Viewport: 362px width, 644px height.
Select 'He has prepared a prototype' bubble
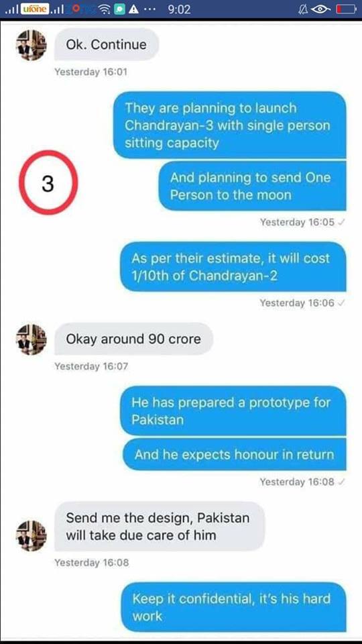point(233,411)
